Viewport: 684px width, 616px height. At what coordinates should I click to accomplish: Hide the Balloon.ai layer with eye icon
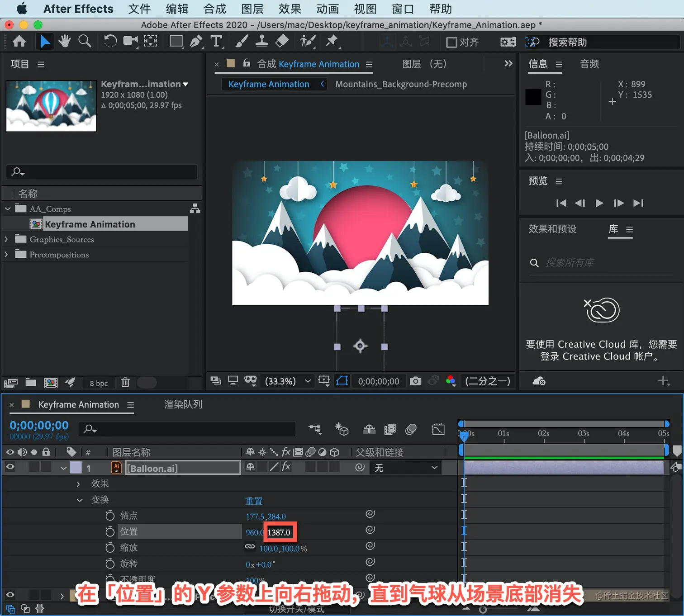tap(10, 467)
